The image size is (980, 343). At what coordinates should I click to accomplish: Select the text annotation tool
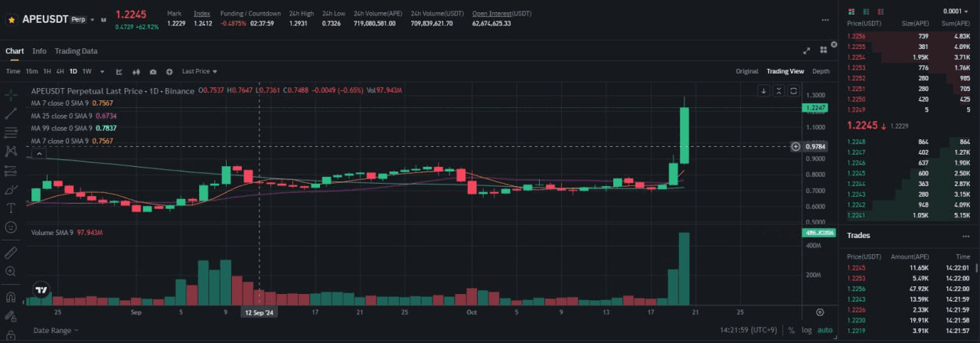coord(11,207)
